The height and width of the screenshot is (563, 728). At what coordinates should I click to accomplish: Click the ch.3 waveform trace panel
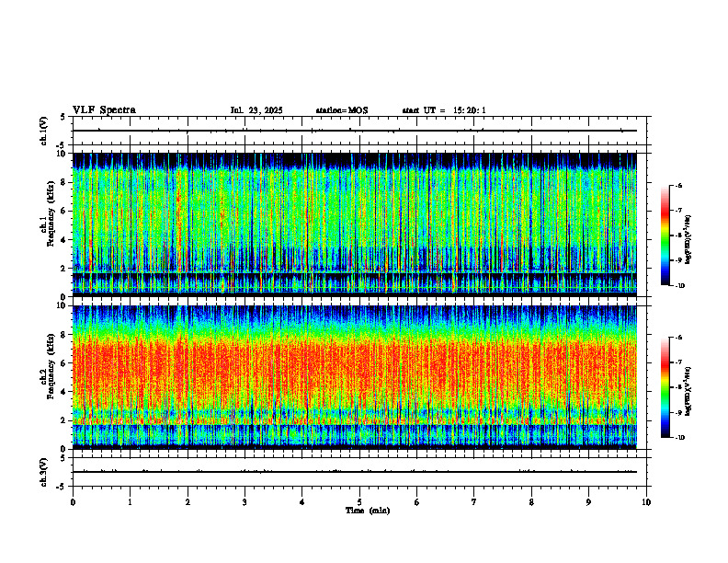359,472
